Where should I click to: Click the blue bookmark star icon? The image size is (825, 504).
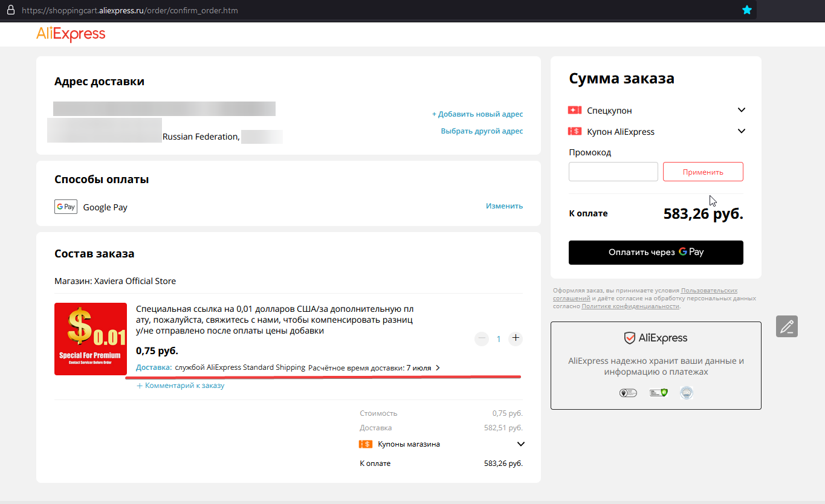tap(747, 10)
